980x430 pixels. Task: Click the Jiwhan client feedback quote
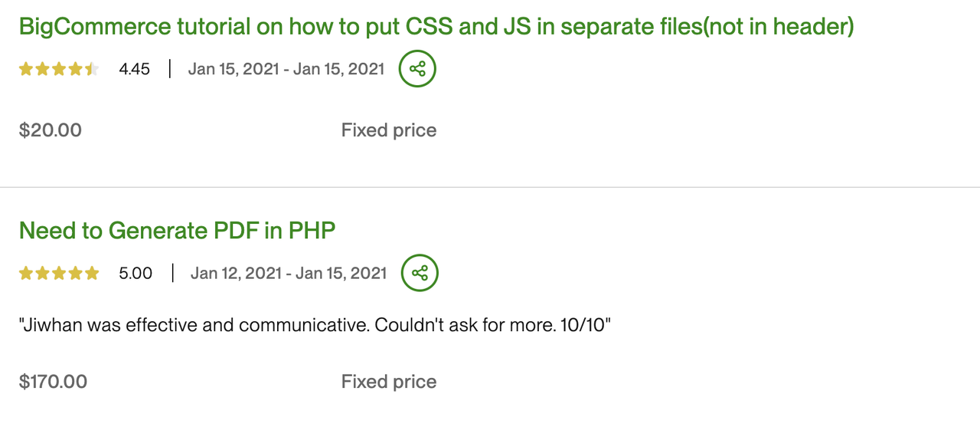pos(315,325)
